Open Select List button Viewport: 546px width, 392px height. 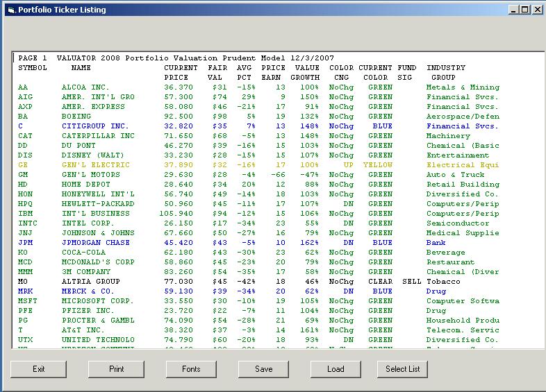pos(403,369)
